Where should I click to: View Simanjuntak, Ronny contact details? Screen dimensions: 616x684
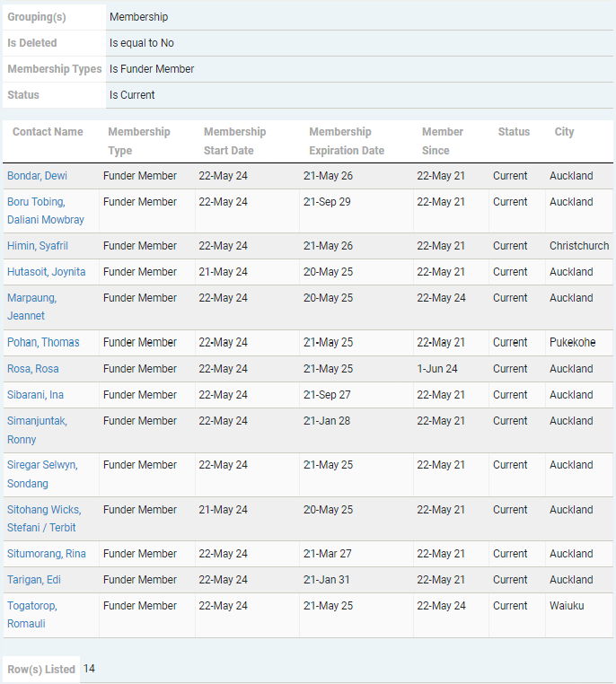(x=37, y=430)
